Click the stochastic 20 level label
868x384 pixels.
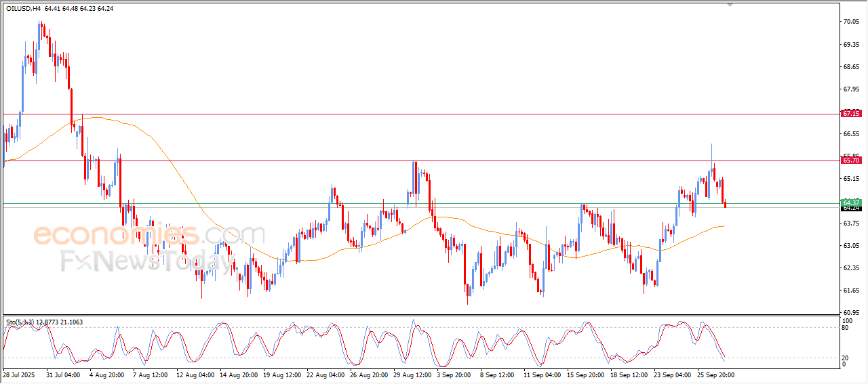(846, 357)
